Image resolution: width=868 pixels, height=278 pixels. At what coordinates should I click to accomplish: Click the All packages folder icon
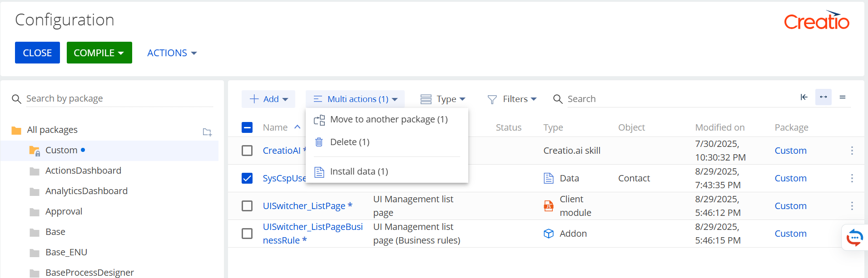[x=16, y=131]
